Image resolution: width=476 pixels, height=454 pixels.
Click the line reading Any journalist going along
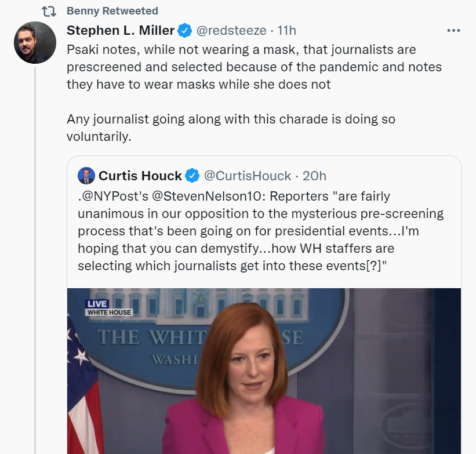click(x=231, y=119)
